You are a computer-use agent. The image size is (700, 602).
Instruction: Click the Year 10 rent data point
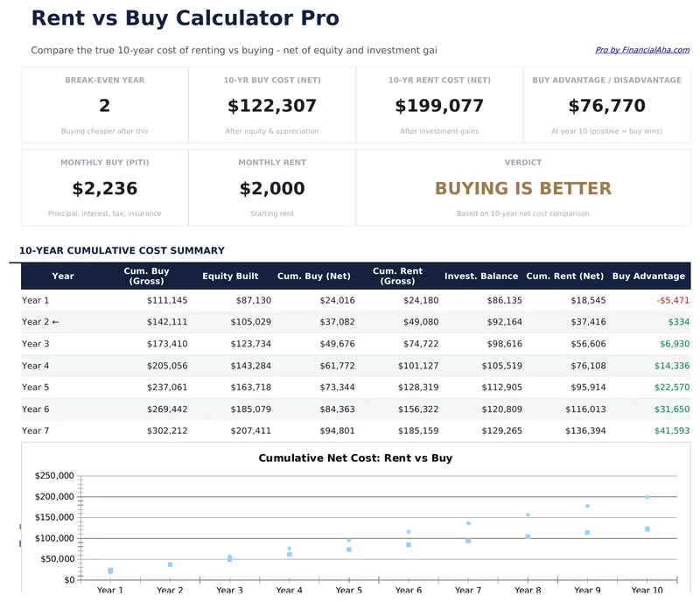point(646,497)
